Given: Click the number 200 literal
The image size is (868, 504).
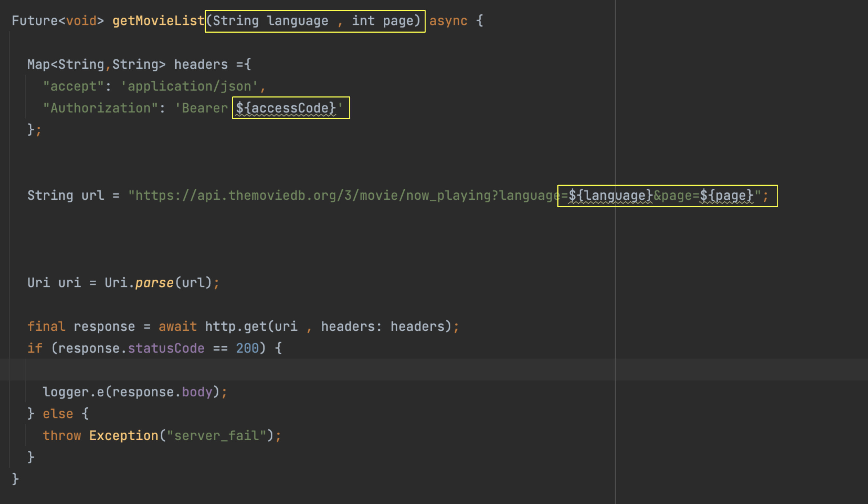Looking at the screenshot, I should (x=247, y=348).
